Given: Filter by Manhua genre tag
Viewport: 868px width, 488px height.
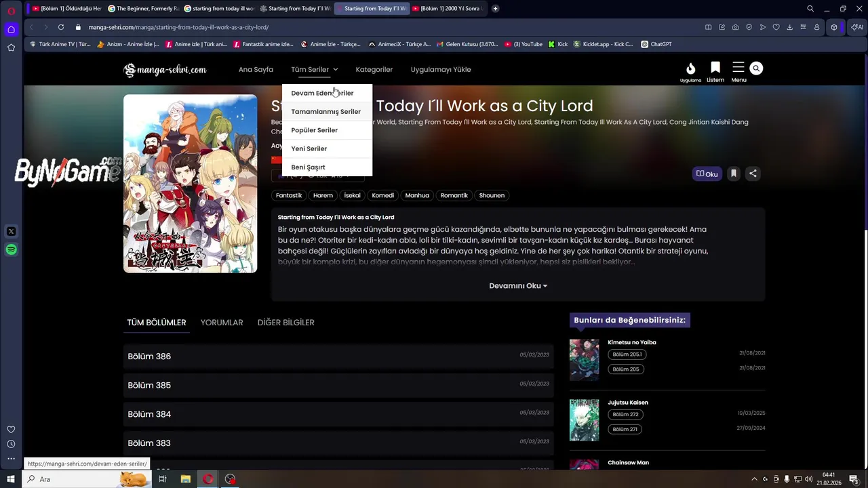Looking at the screenshot, I should tap(417, 195).
